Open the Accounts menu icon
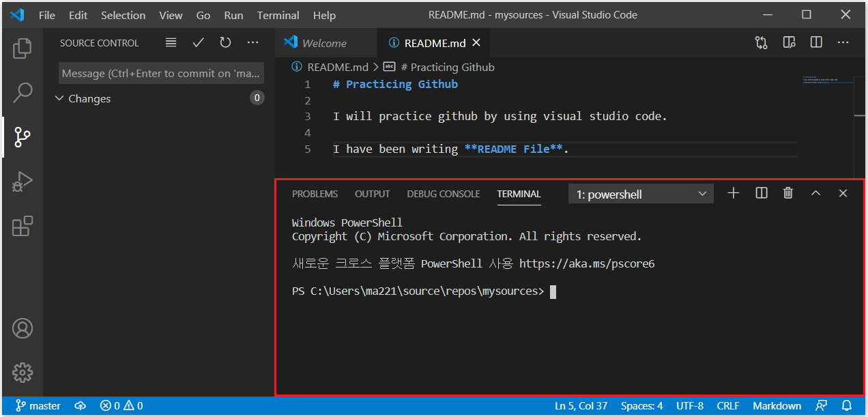The height and width of the screenshot is (417, 868). [x=23, y=328]
